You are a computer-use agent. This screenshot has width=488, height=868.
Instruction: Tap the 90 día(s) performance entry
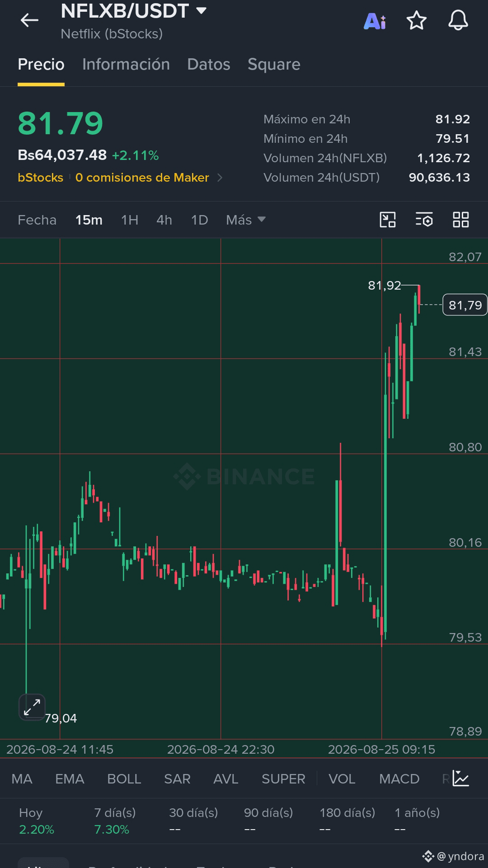[x=268, y=821]
